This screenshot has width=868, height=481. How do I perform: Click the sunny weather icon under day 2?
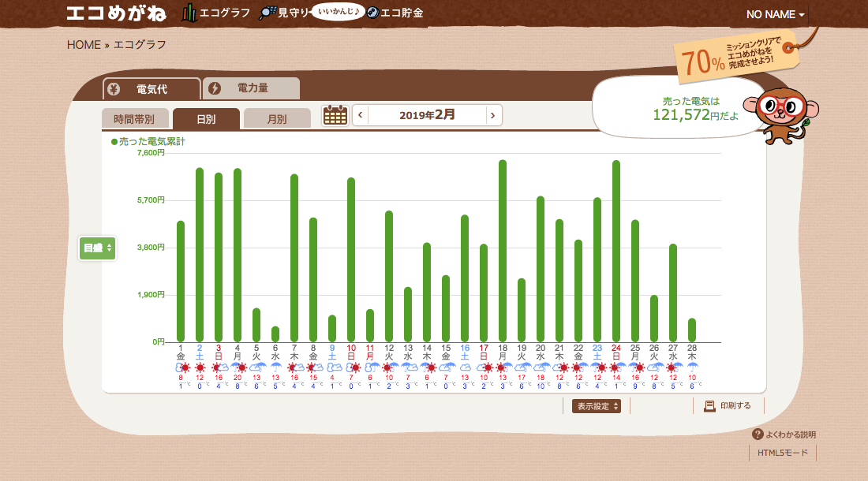click(x=200, y=367)
